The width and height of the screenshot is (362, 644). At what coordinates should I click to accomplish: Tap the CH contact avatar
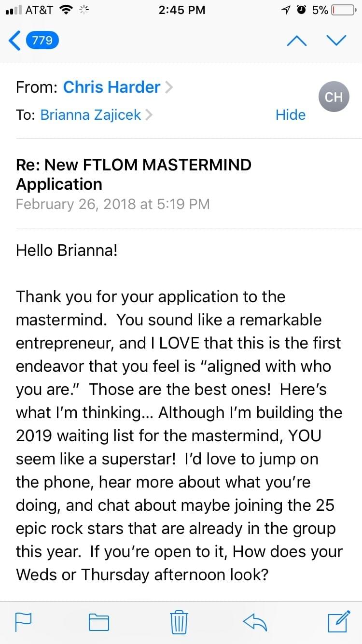(x=334, y=97)
